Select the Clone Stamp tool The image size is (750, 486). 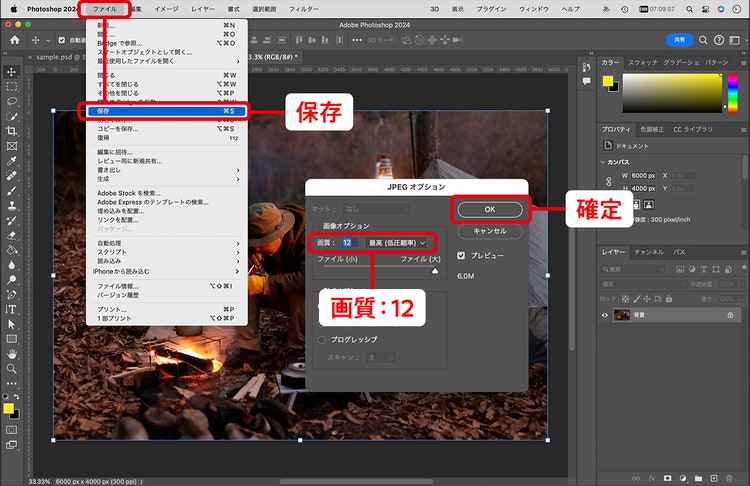pyautogui.click(x=11, y=205)
